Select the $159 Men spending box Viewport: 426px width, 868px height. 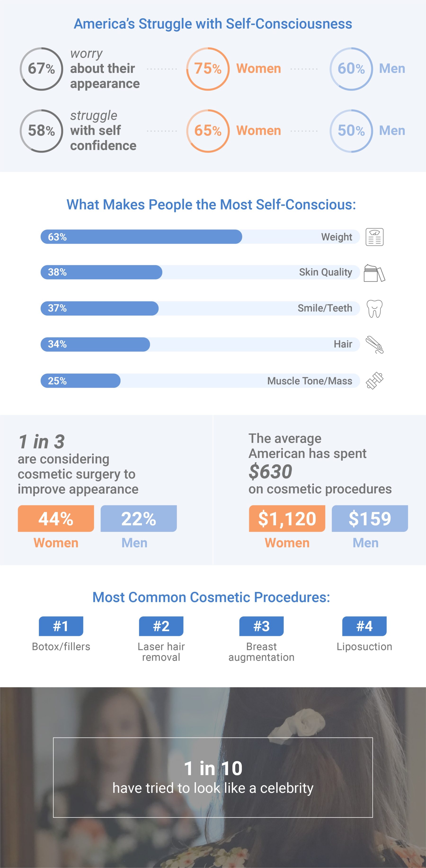tap(370, 518)
